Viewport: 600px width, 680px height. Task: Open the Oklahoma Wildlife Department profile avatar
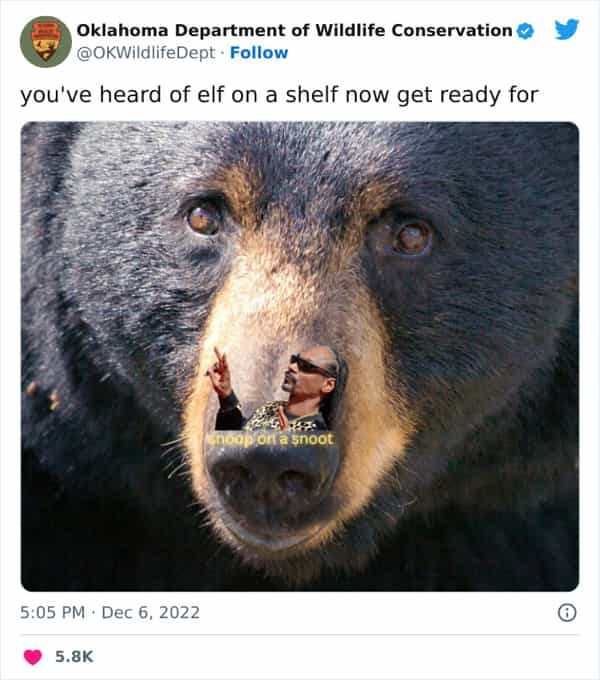(46, 42)
